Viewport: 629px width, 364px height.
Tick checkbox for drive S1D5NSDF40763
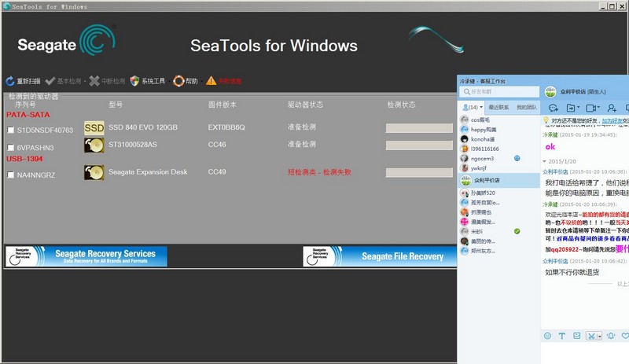(x=11, y=130)
